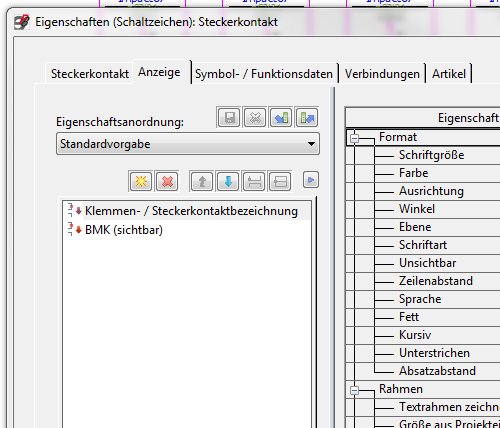Click the dock property icon
Image resolution: width=500 pixels, height=428 pixels.
click(254, 181)
